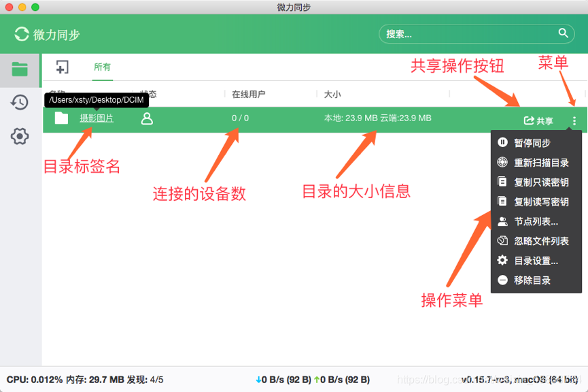
Task: Click the green zoom window button
Action: [35, 7]
